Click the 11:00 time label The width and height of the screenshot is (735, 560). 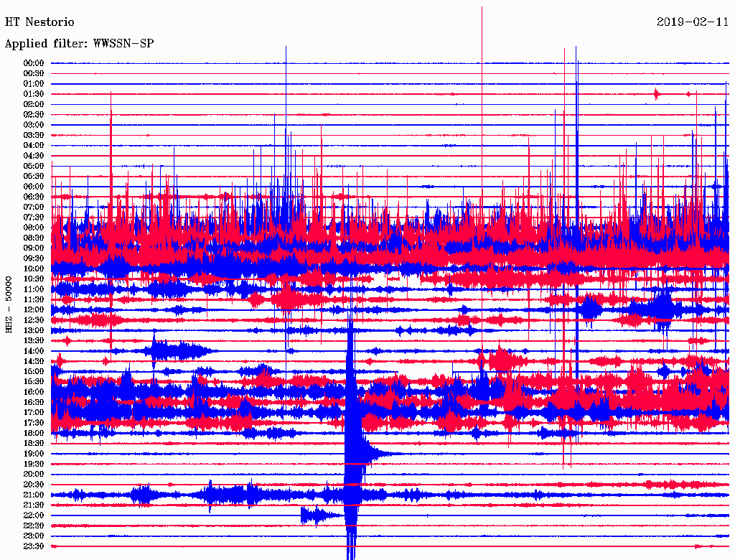pyautogui.click(x=34, y=289)
